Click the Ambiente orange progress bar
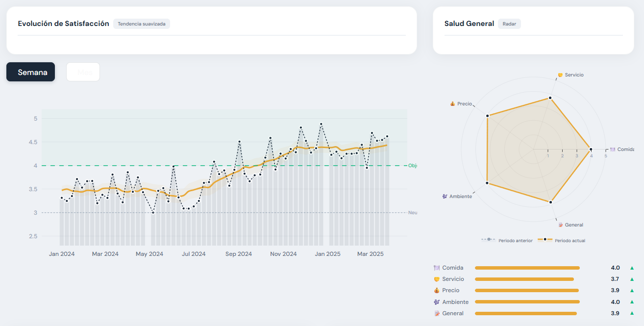Screen dimensions: 644x326 tap(527, 302)
